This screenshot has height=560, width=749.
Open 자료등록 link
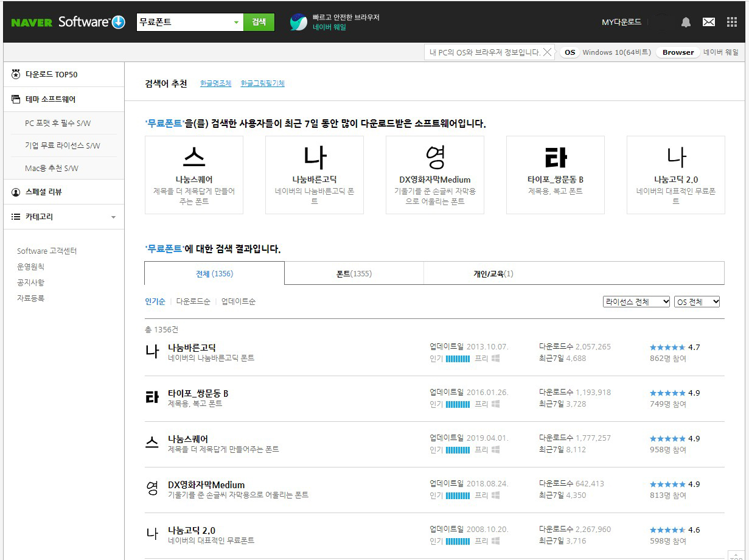click(30, 298)
